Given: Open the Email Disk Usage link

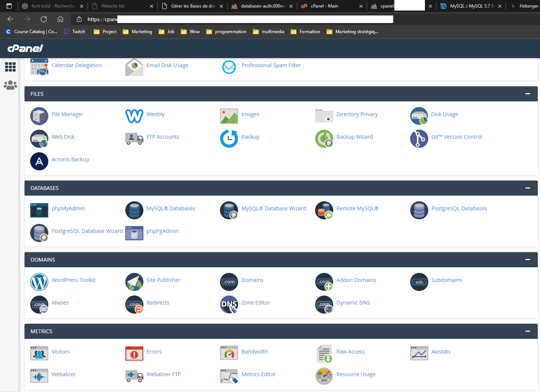Looking at the screenshot, I should coord(168,65).
